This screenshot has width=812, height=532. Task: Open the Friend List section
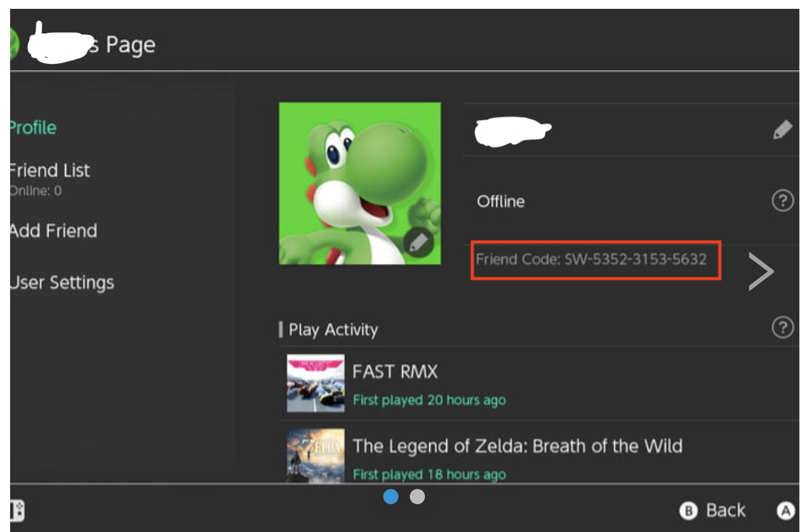50,171
